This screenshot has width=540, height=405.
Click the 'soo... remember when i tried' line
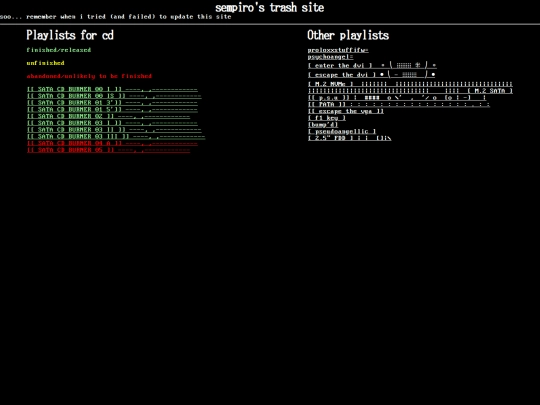coord(115,17)
